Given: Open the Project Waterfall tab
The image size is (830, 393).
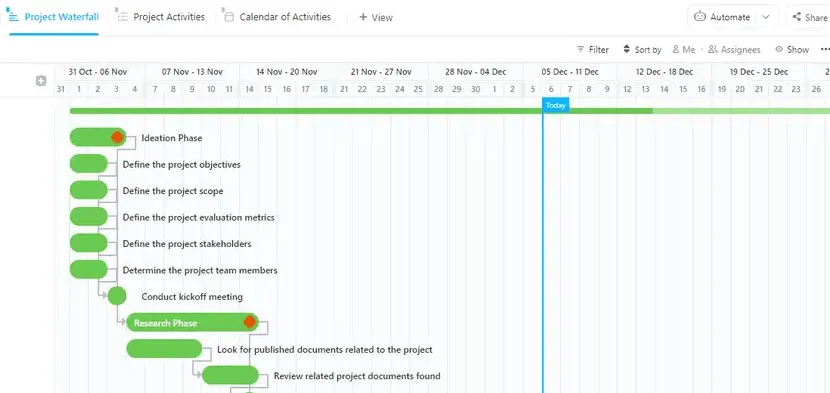Looking at the screenshot, I should [x=53, y=17].
